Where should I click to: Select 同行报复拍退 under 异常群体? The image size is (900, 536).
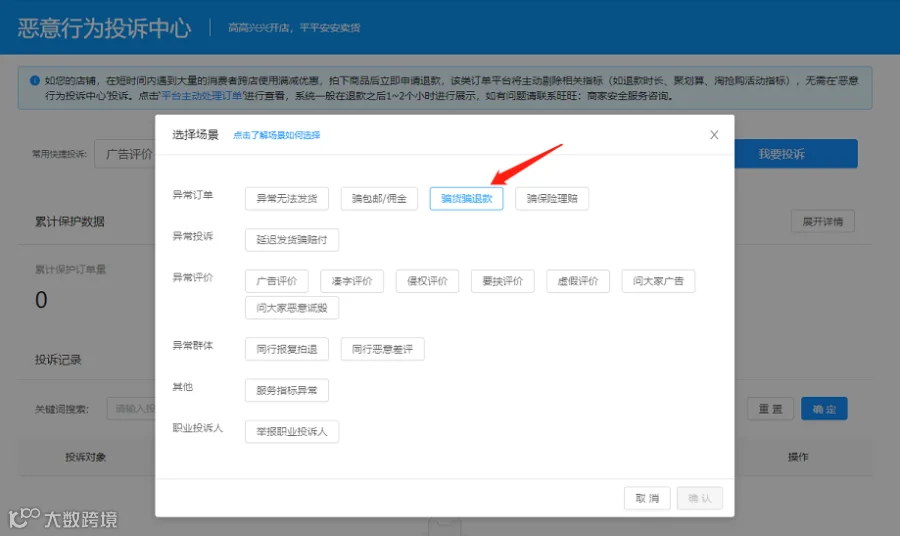tap(287, 349)
